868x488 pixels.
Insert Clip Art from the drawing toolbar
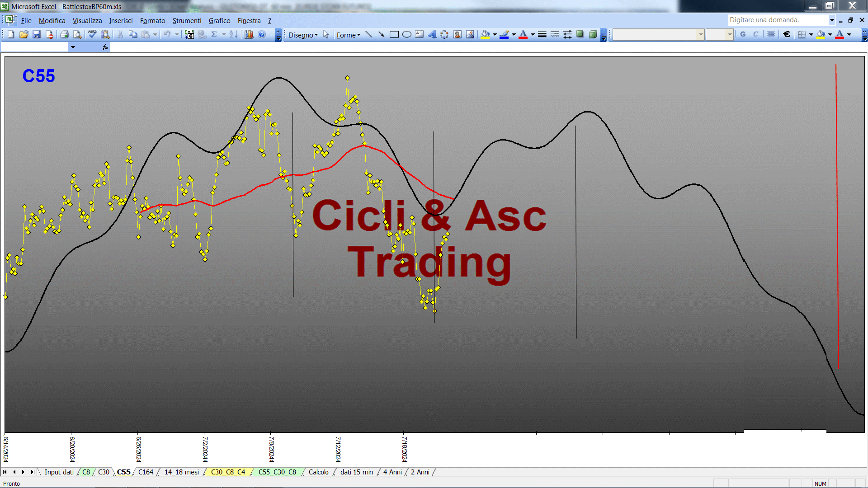pos(458,34)
